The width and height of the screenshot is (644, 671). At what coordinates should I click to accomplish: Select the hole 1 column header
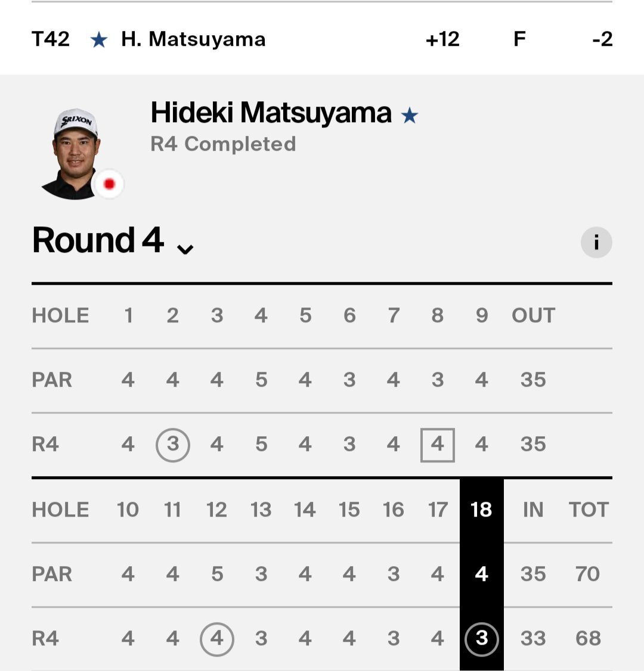128,316
